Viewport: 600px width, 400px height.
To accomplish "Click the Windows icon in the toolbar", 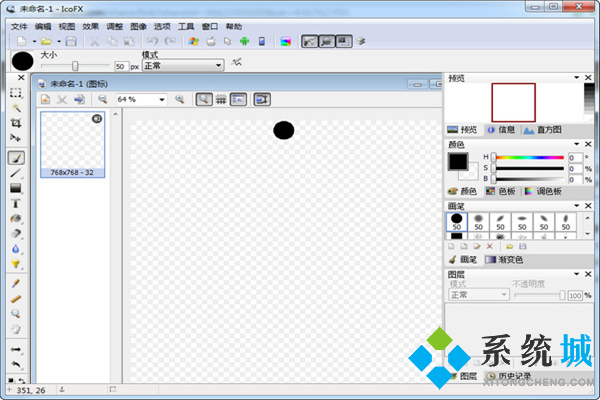I will (193, 41).
